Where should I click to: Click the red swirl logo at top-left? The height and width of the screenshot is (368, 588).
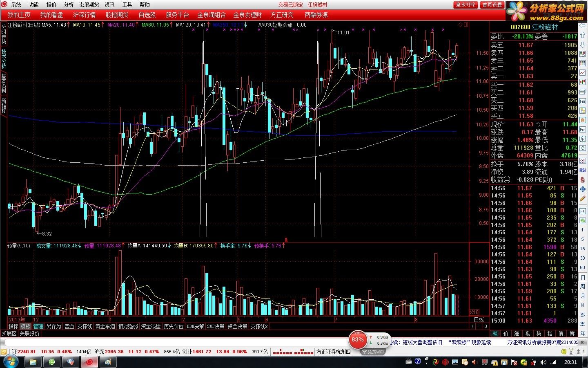[4, 4]
